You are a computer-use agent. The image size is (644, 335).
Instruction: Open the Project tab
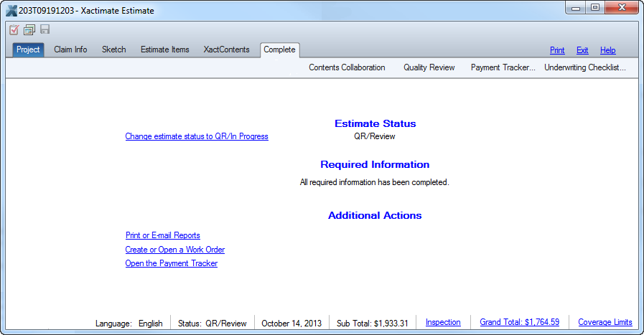(28, 49)
